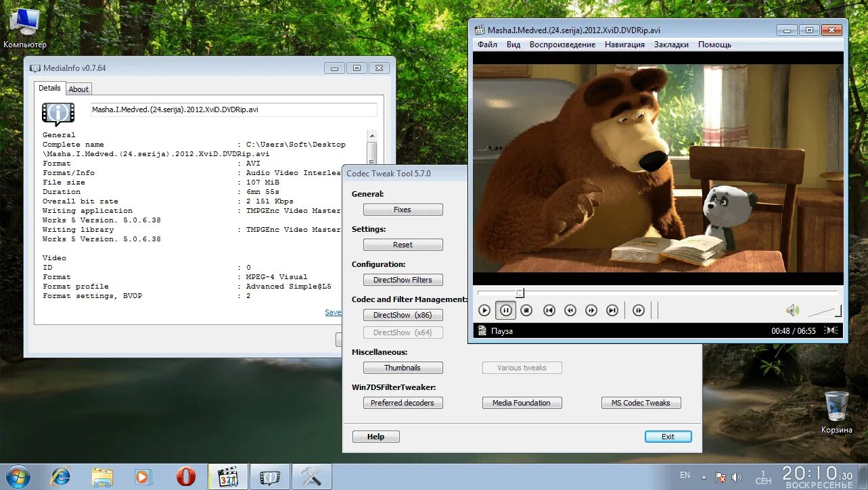Click the 'MPEG-4 Visual' format value
This screenshot has height=490, width=868.
pos(277,277)
